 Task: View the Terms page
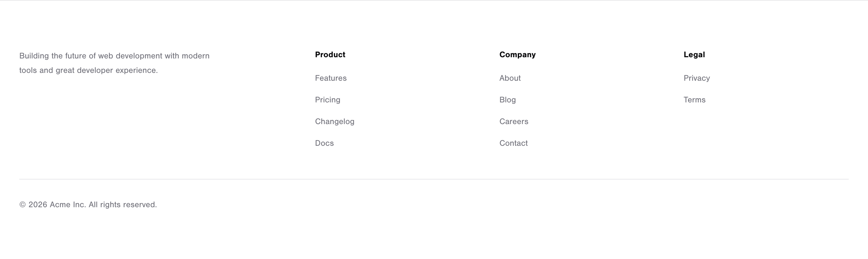[694, 100]
